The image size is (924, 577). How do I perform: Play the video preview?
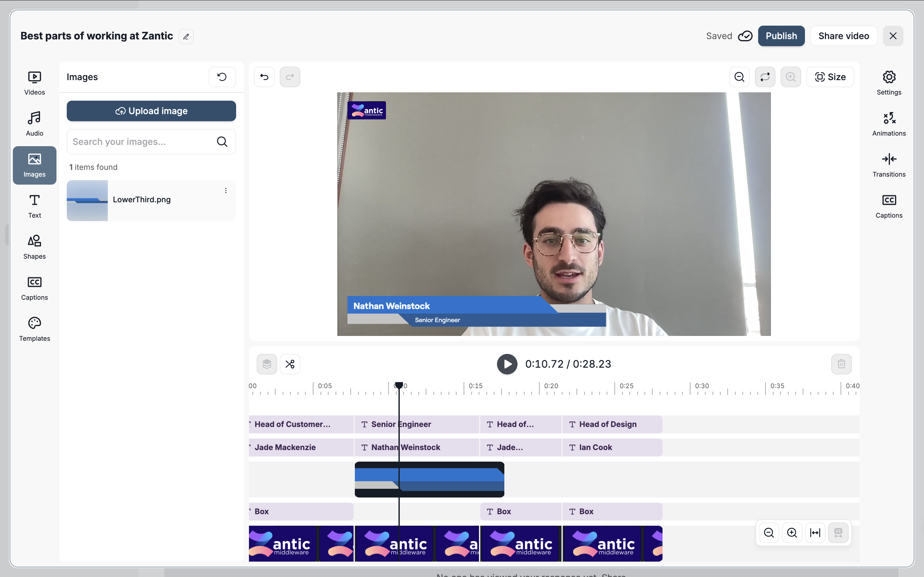click(507, 364)
